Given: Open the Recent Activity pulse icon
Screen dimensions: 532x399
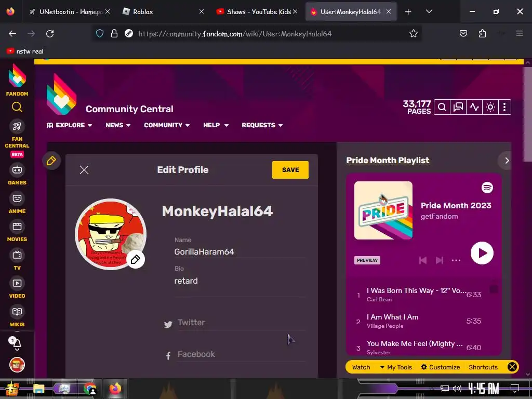Looking at the screenshot, I should pos(474,107).
